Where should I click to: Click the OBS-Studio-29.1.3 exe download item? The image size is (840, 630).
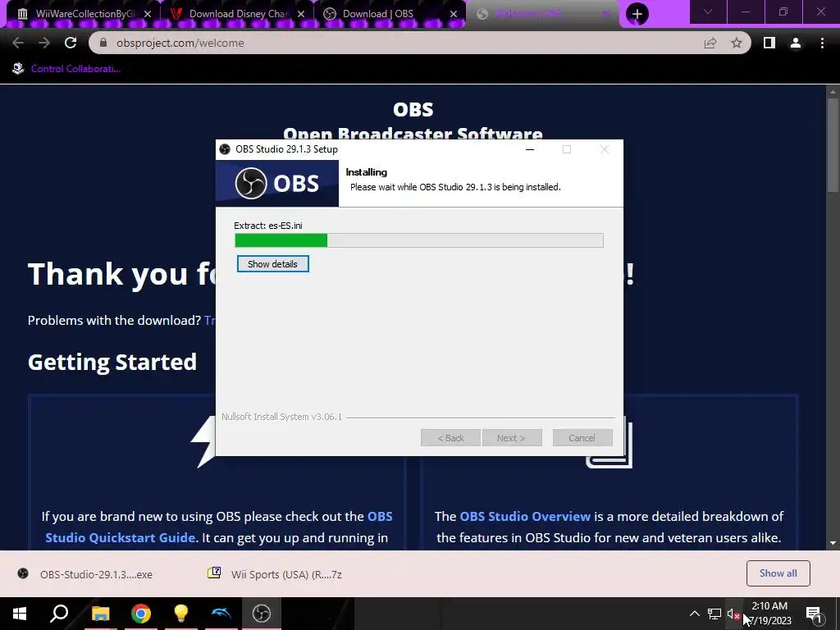coord(85,574)
